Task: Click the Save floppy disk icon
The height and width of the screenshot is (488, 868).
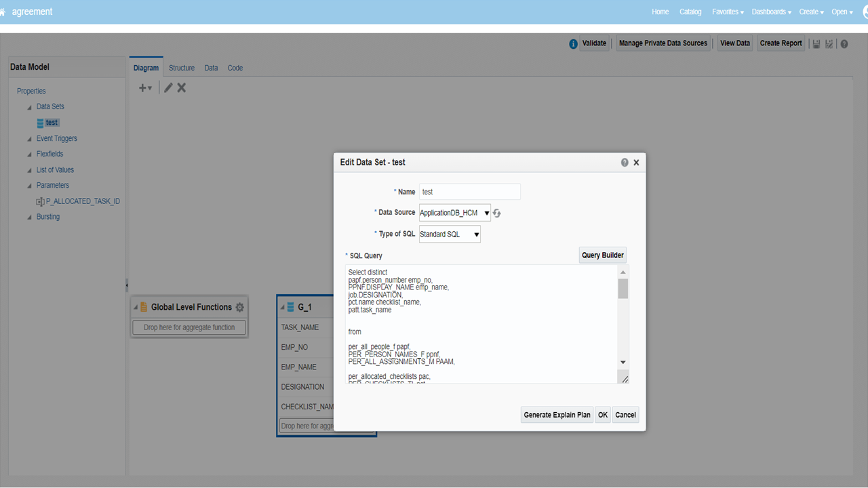Action: coord(816,43)
